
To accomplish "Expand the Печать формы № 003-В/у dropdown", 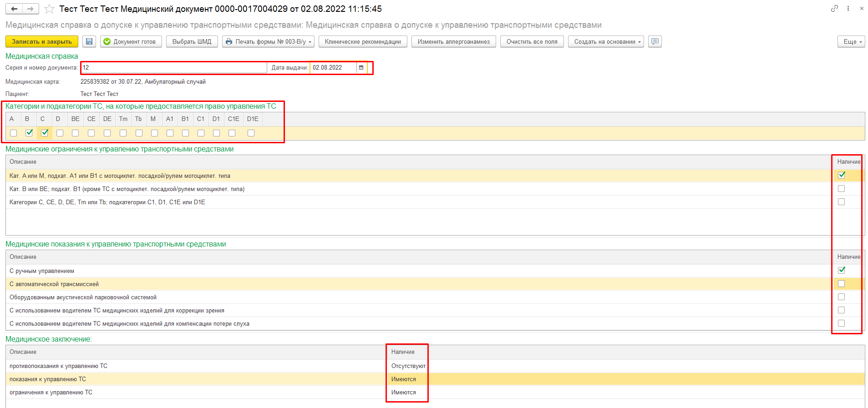I will [269, 41].
